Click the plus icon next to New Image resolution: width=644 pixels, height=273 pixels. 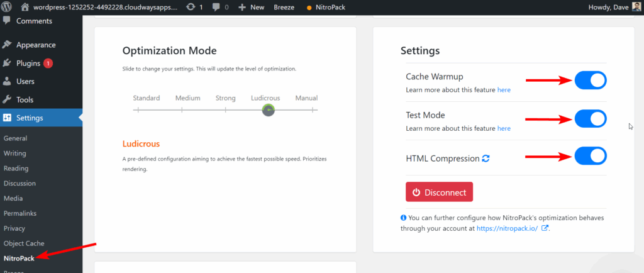coord(242,8)
